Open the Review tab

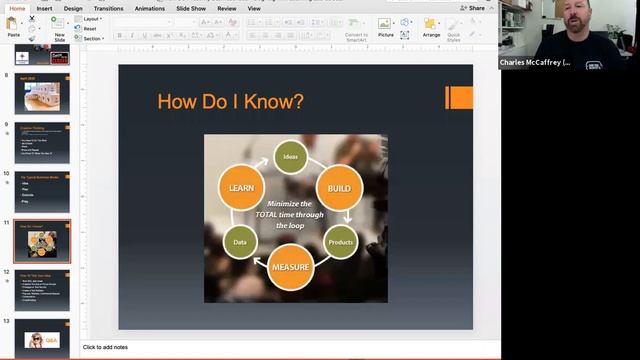[x=227, y=8]
